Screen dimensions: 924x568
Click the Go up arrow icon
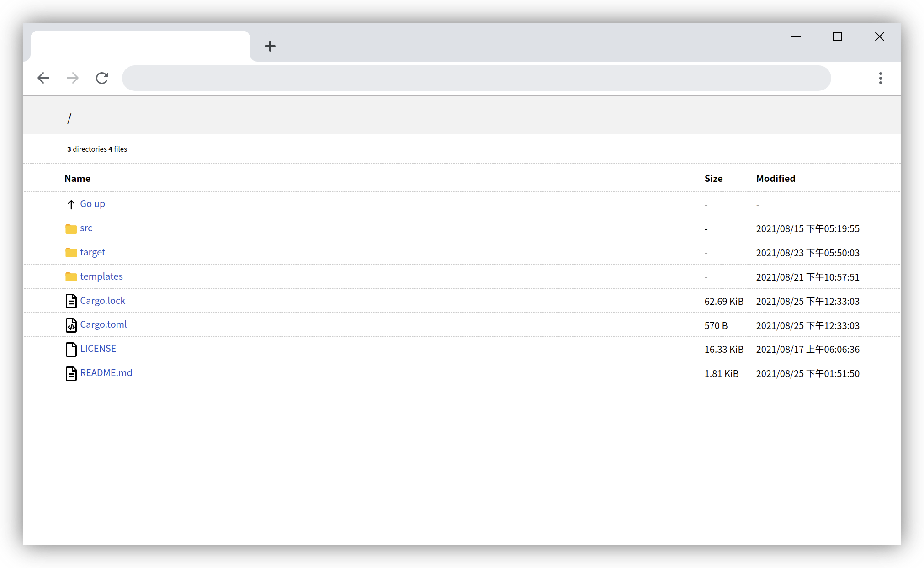[x=71, y=204]
